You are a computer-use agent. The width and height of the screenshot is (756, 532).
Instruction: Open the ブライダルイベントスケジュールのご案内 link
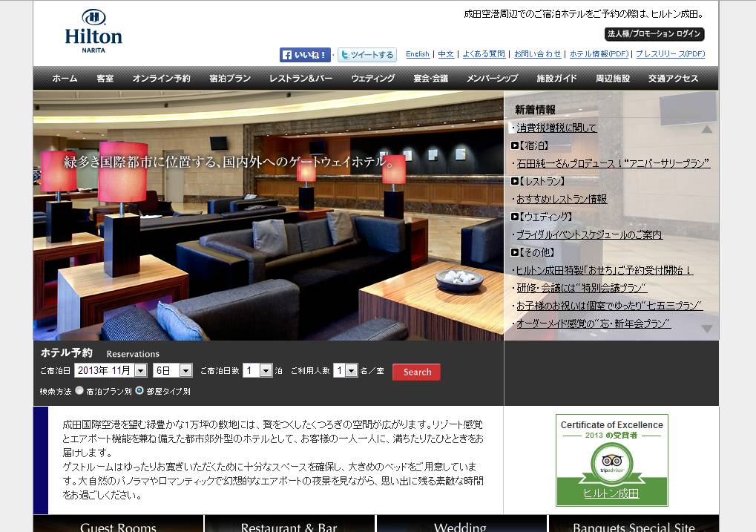589,235
